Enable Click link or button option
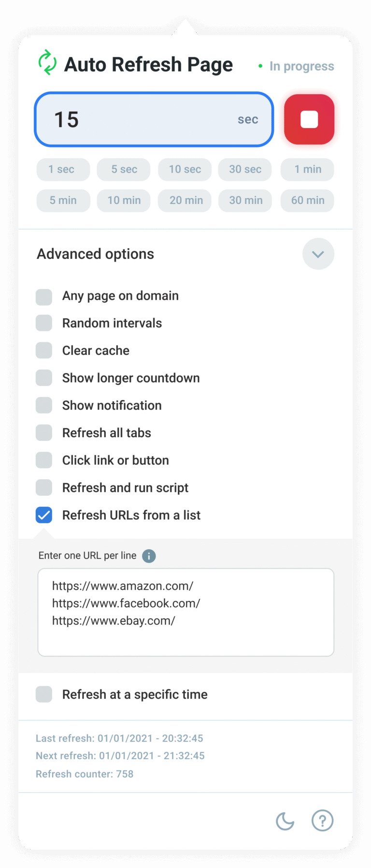Viewport: 371px width, 868px height. coord(44,460)
